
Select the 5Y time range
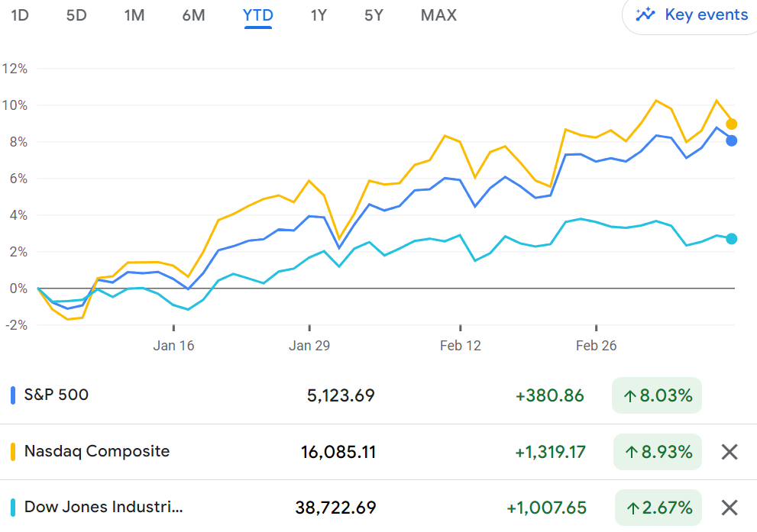374,15
